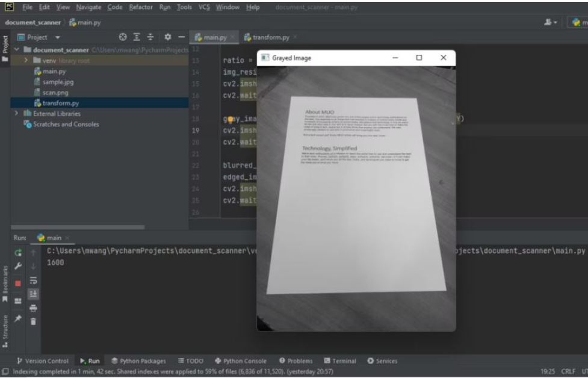Switch to the transform.py editor tab
This screenshot has width=588, height=378.
267,37
